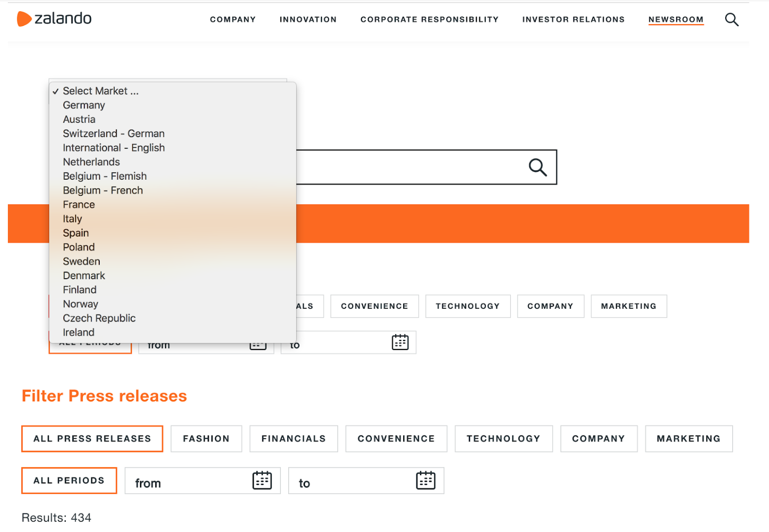Select Ireland from market list
Image resolution: width=769 pixels, height=532 pixels.
click(173, 333)
